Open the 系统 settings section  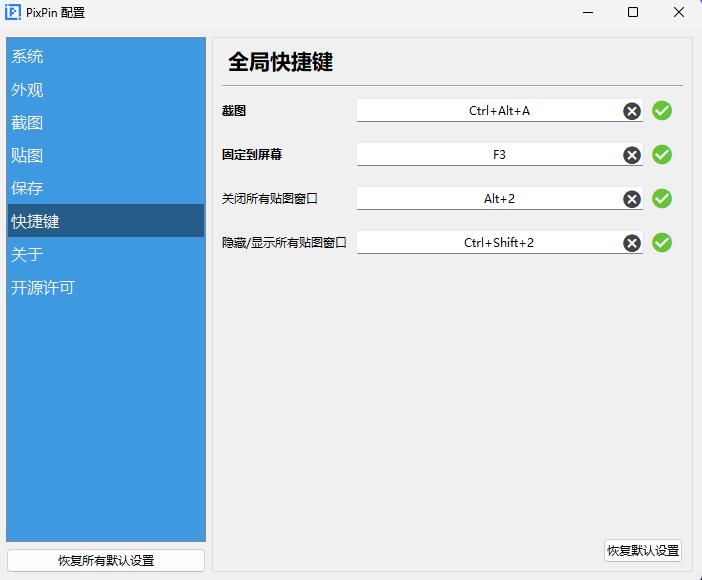[x=106, y=56]
